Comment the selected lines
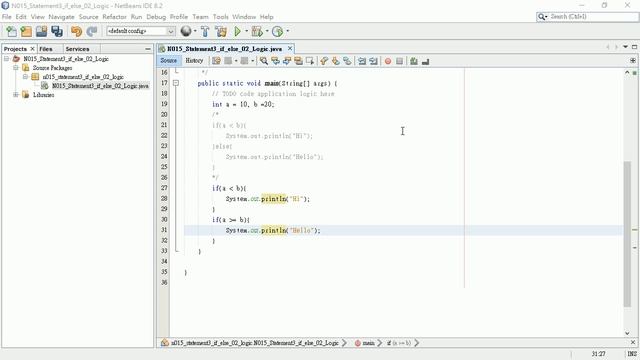The image size is (640, 360). click(x=414, y=61)
